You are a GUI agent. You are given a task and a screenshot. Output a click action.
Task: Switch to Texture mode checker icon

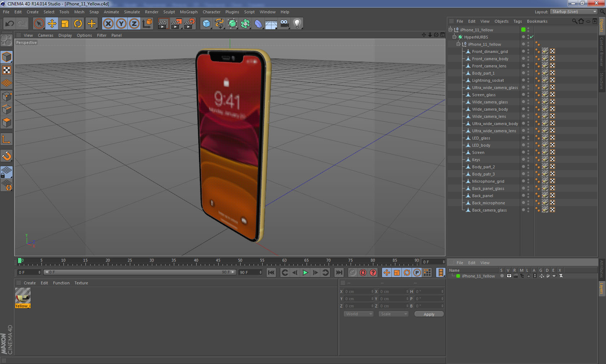[7, 70]
